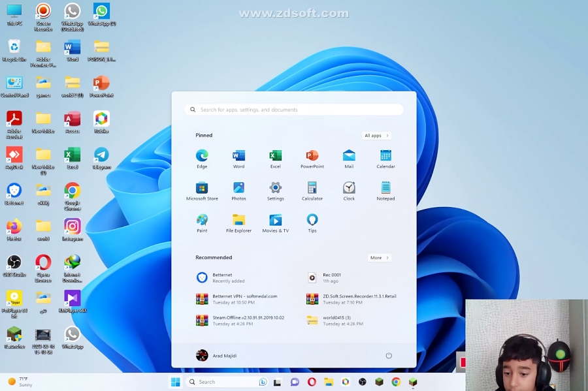Screen dimensions: 588x391
Task: Open the weather widget showing Sunny
Action: (20, 382)
